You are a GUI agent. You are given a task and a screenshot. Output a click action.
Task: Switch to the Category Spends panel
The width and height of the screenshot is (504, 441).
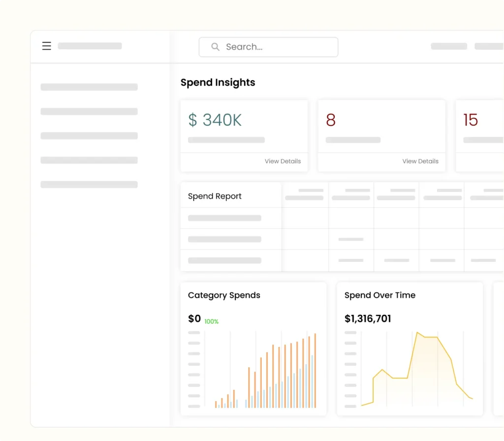click(224, 295)
